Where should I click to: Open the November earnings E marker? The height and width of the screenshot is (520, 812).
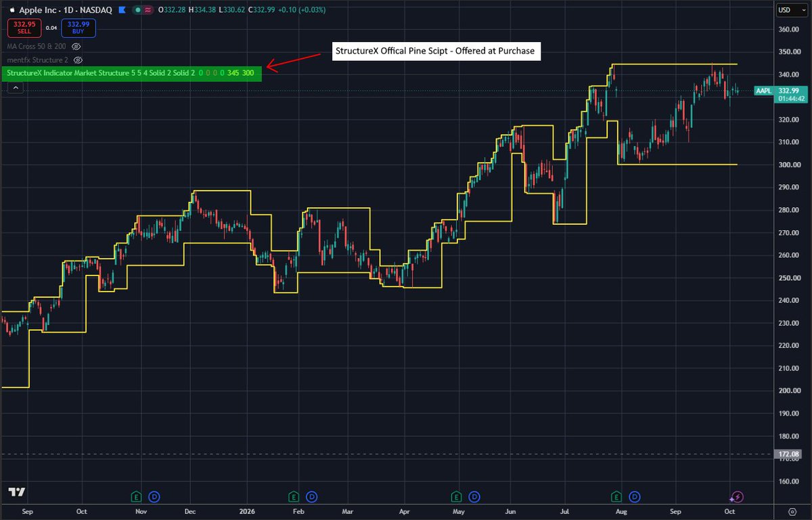[x=136, y=496]
